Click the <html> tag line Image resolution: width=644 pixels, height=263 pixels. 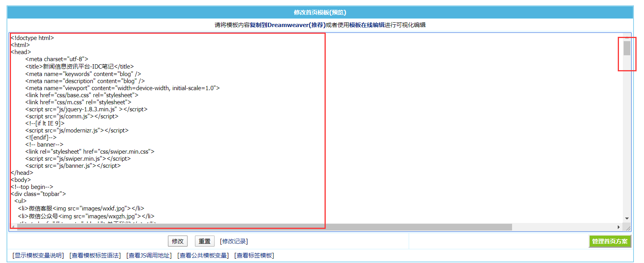20,45
